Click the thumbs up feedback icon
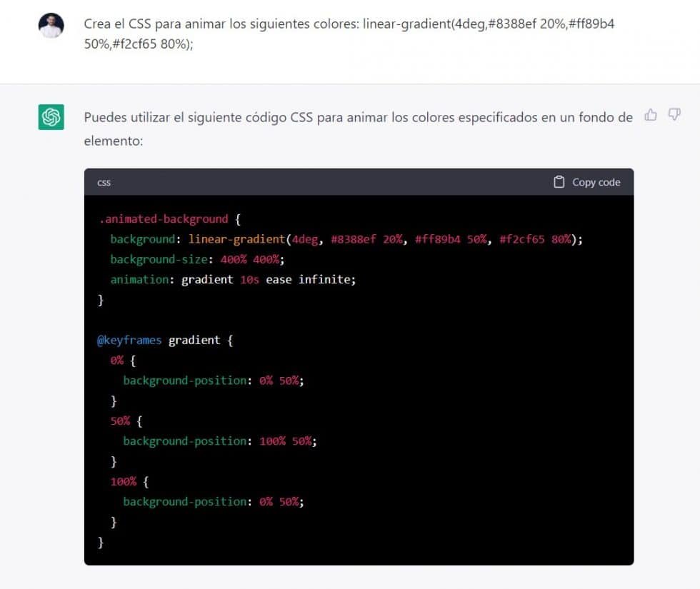Viewport: 700px width, 589px height. click(651, 115)
